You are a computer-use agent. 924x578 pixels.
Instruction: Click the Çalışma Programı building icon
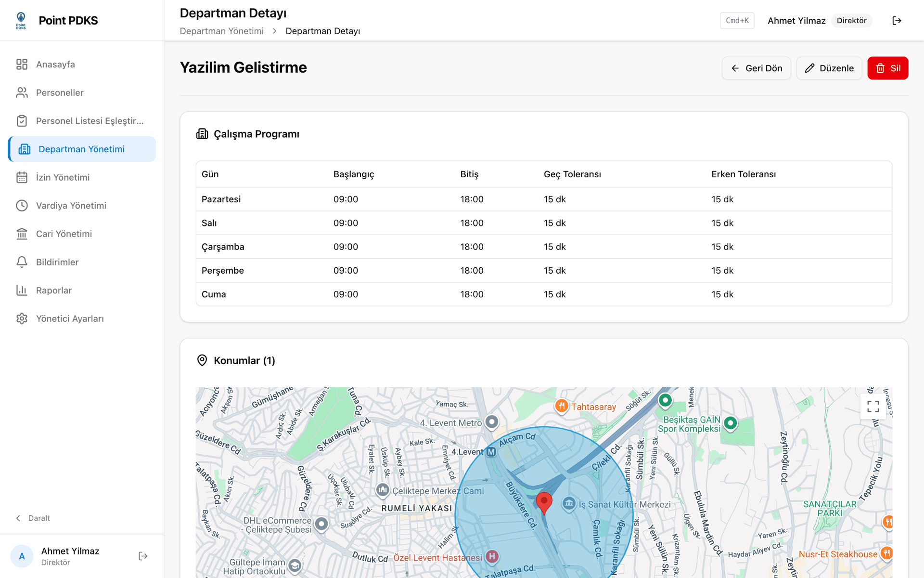[202, 134]
